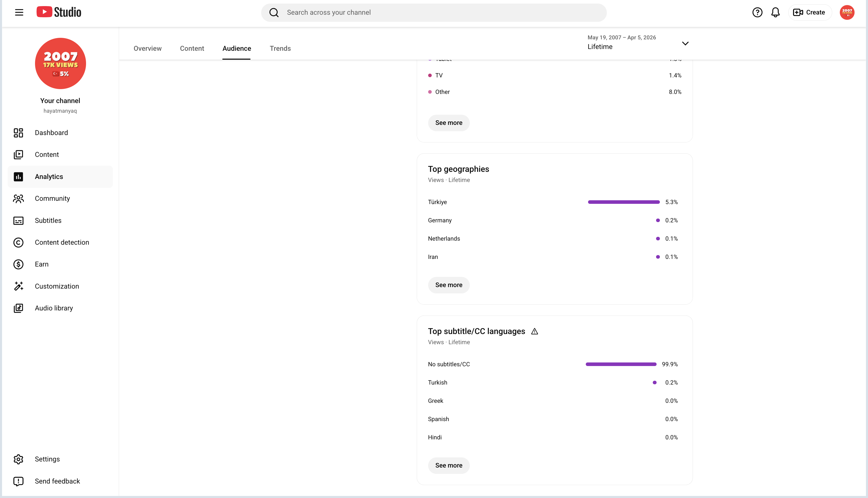Screen dimensions: 868x498
Task: Click the Türkiye geography row label
Action: [x=437, y=202]
